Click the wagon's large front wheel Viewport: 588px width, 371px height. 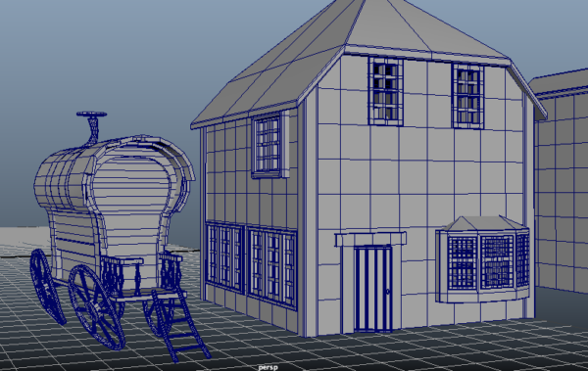[96, 307]
